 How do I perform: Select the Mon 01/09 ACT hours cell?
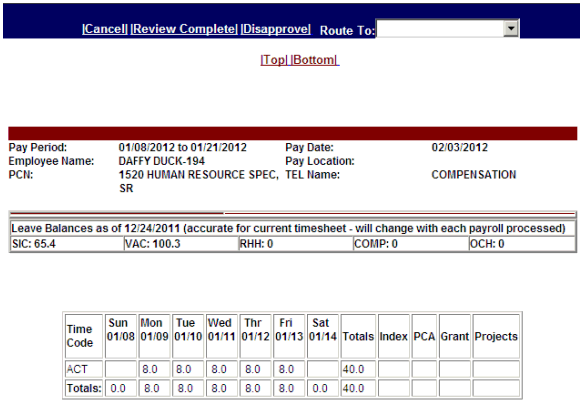pos(154,369)
